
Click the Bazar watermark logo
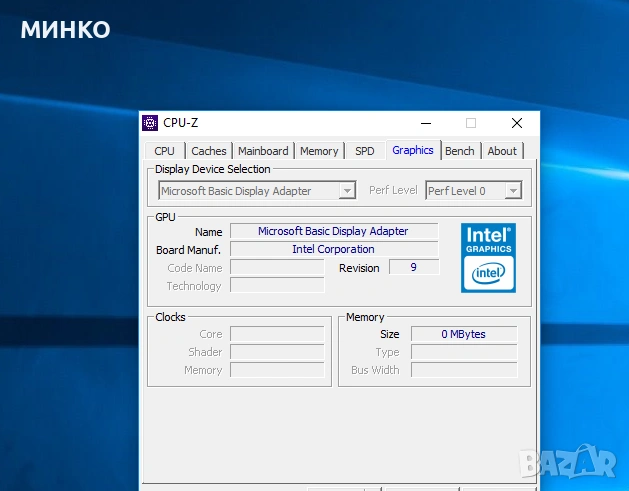coord(571,461)
